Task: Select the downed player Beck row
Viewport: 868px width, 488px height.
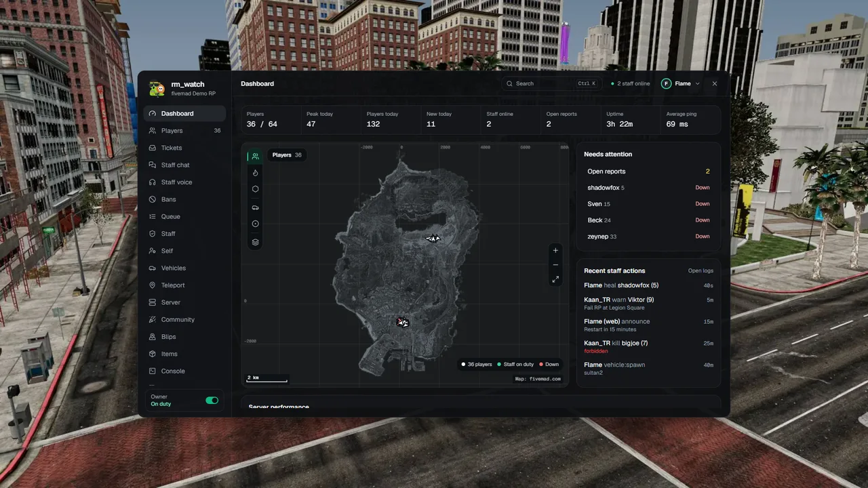Action: (648, 220)
